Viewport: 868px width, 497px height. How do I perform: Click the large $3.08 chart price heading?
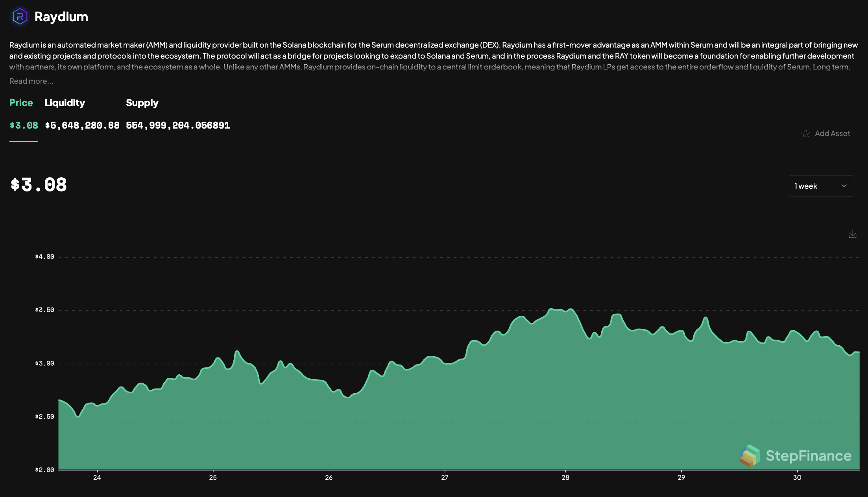[x=39, y=185]
